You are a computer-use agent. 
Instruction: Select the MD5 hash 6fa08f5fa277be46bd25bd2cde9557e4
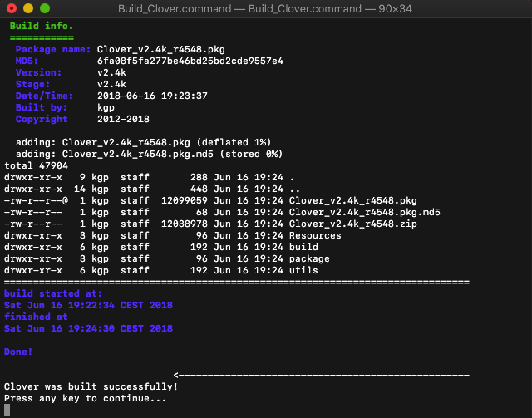point(190,61)
